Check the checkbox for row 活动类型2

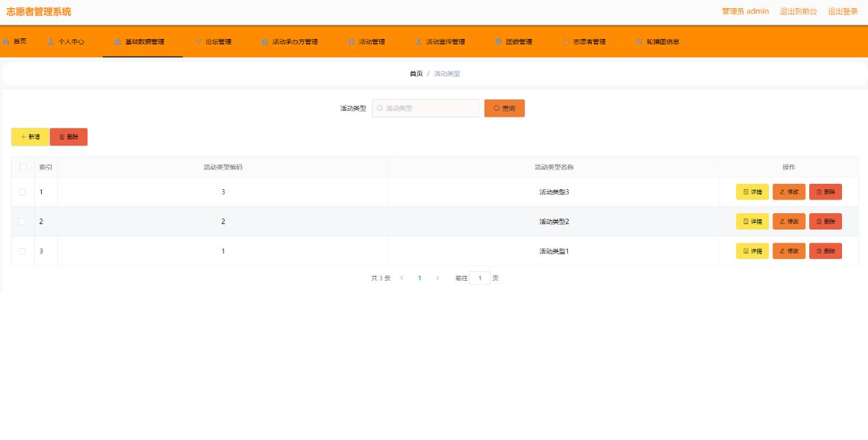[x=23, y=221]
